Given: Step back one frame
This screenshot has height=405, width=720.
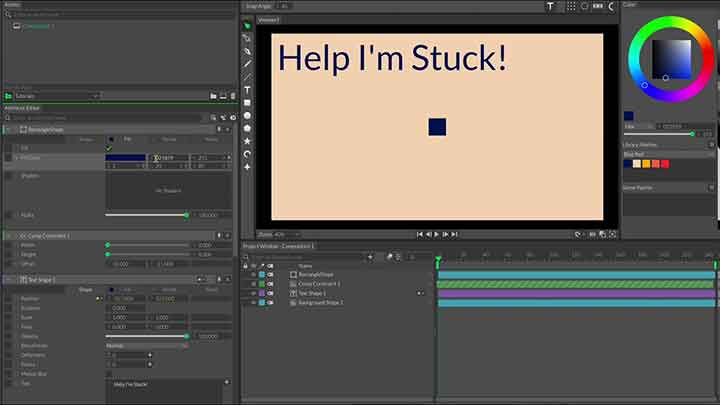Looking at the screenshot, I should point(428,235).
